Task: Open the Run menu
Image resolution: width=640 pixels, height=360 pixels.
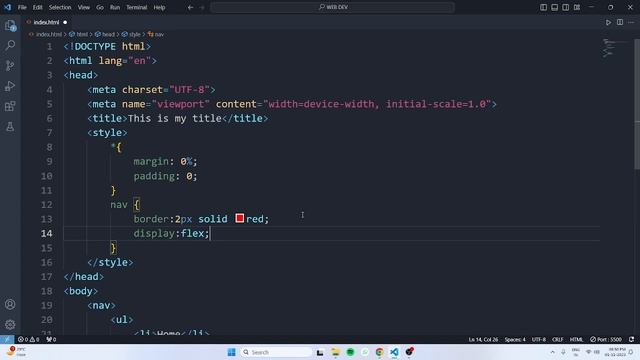Action: click(115, 7)
